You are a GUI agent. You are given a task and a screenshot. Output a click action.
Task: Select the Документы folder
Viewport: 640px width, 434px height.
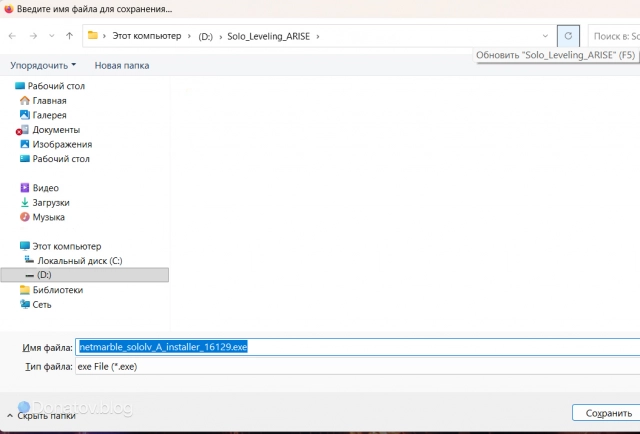pos(56,129)
